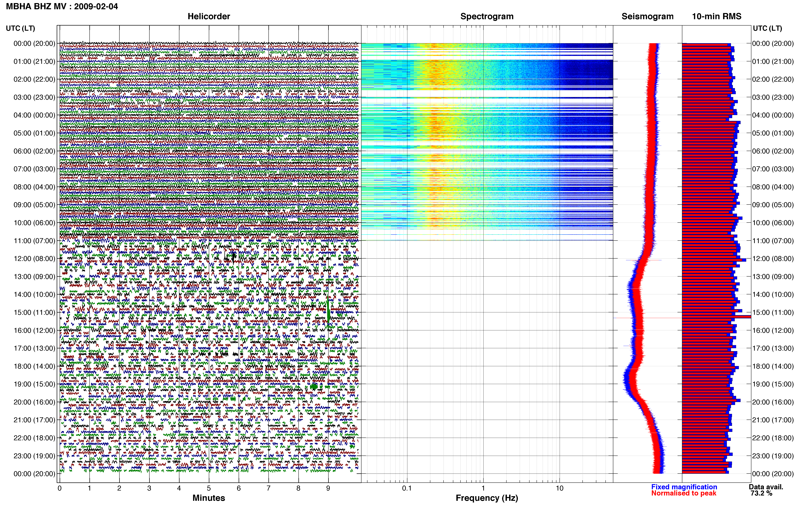Click the "10" tick on the frequency axis
The height and width of the screenshot is (508, 812).
559,488
